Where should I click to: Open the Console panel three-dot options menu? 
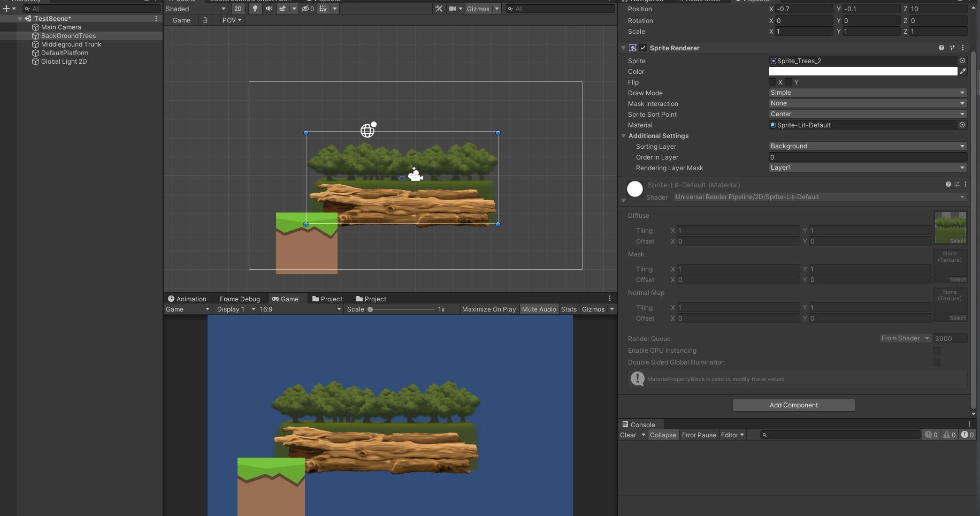pos(969,424)
